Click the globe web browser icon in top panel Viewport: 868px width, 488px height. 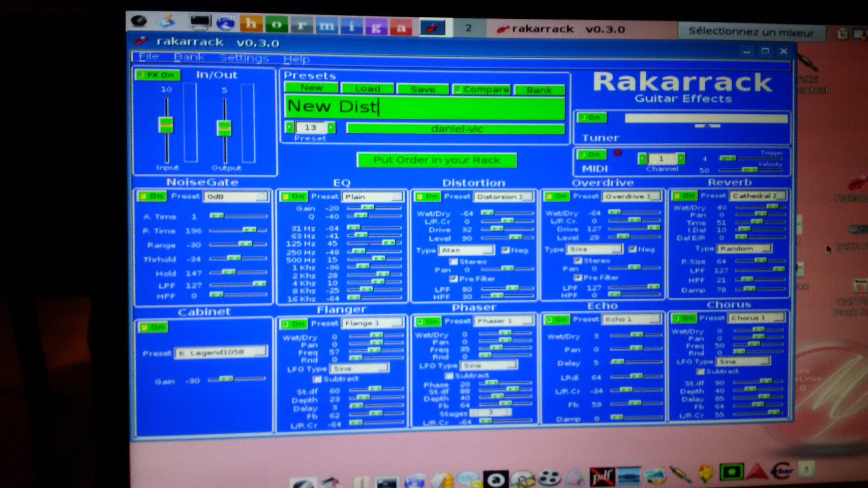[225, 23]
